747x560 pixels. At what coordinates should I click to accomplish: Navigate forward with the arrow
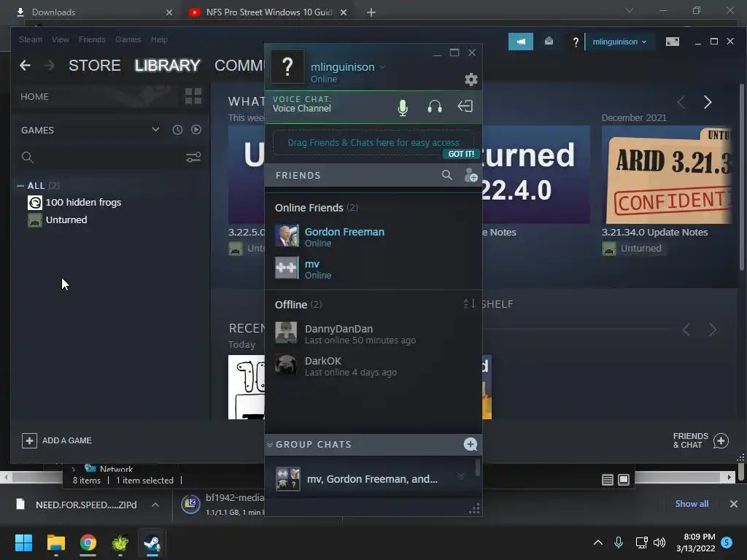click(x=49, y=65)
